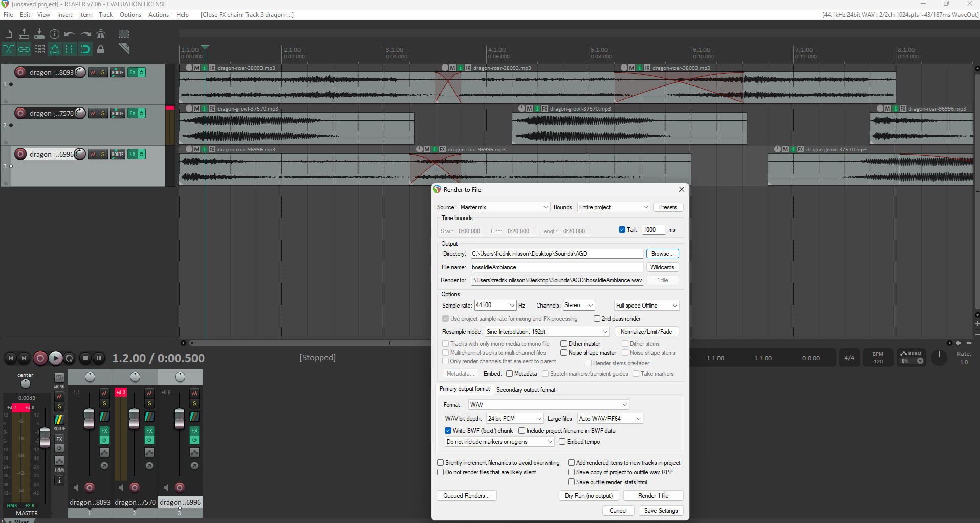This screenshot has width=980, height=523.
Task: Click the Render 1 file button
Action: (x=653, y=496)
